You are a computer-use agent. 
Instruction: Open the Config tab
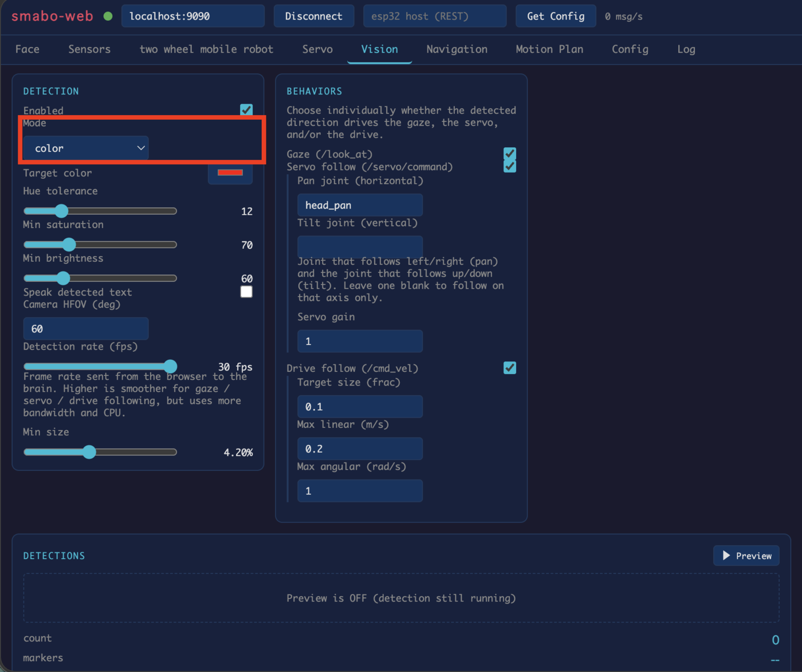click(630, 49)
